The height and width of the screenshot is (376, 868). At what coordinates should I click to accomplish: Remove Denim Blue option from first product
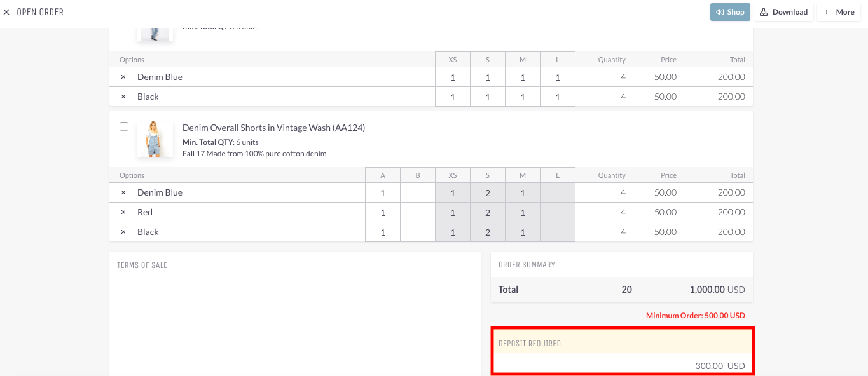[x=123, y=77]
